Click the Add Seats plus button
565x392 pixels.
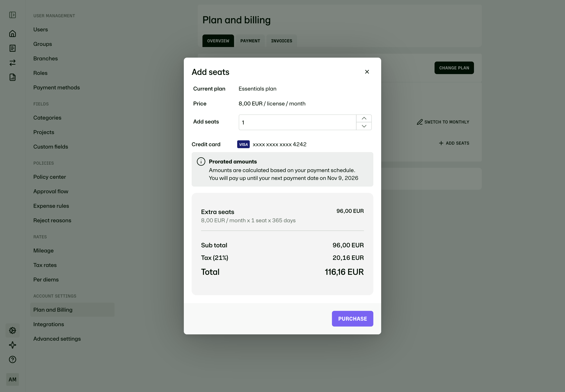[x=454, y=143]
